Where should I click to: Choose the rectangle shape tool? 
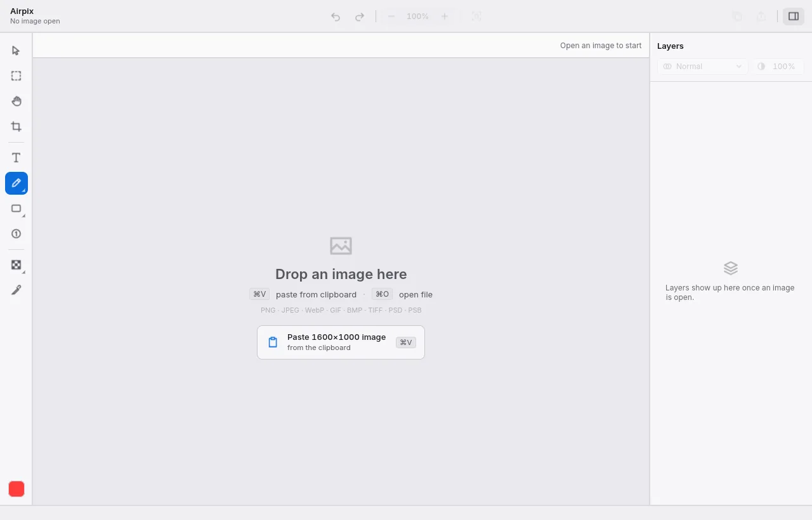[16, 209]
